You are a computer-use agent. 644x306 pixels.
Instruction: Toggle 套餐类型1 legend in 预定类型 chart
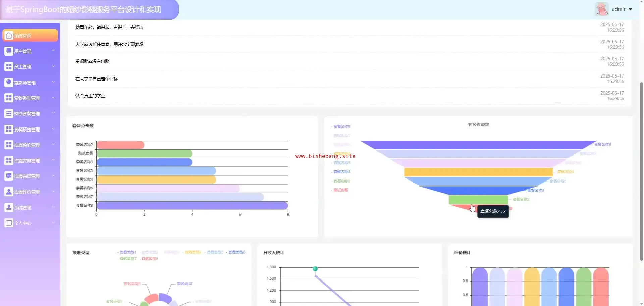pos(127,252)
